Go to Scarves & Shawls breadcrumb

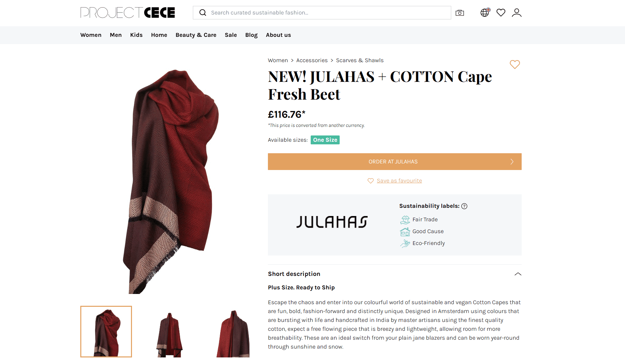tap(359, 60)
